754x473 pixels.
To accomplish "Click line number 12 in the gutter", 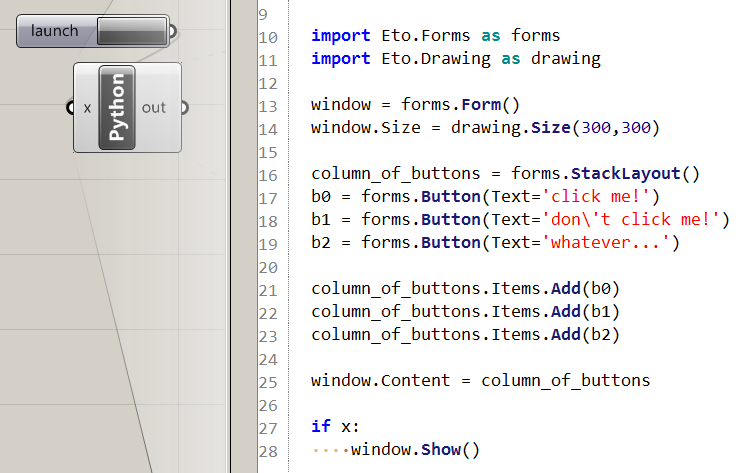I will [x=268, y=84].
